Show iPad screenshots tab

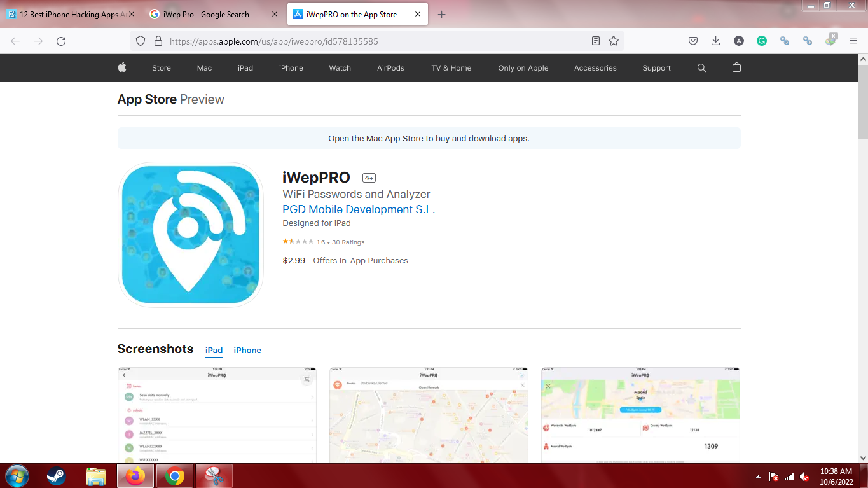(x=214, y=351)
